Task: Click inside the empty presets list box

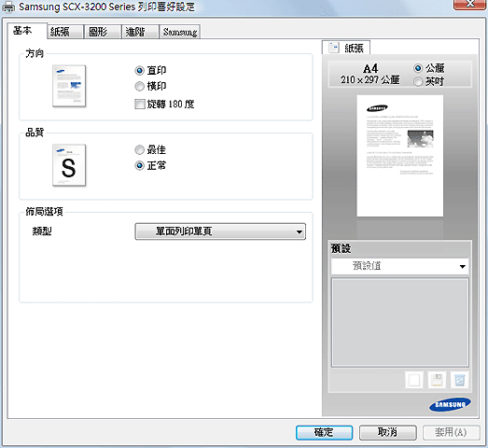Action: pos(400,323)
